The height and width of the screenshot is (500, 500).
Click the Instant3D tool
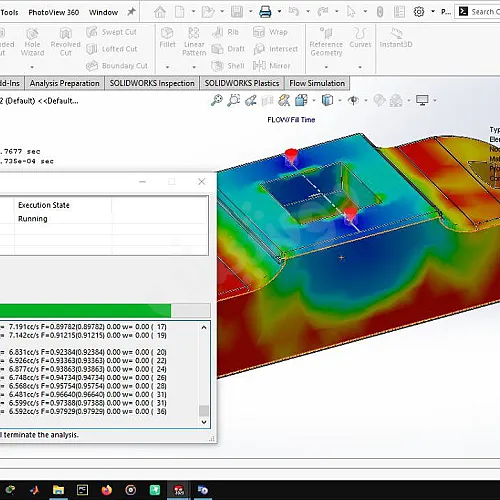click(396, 38)
